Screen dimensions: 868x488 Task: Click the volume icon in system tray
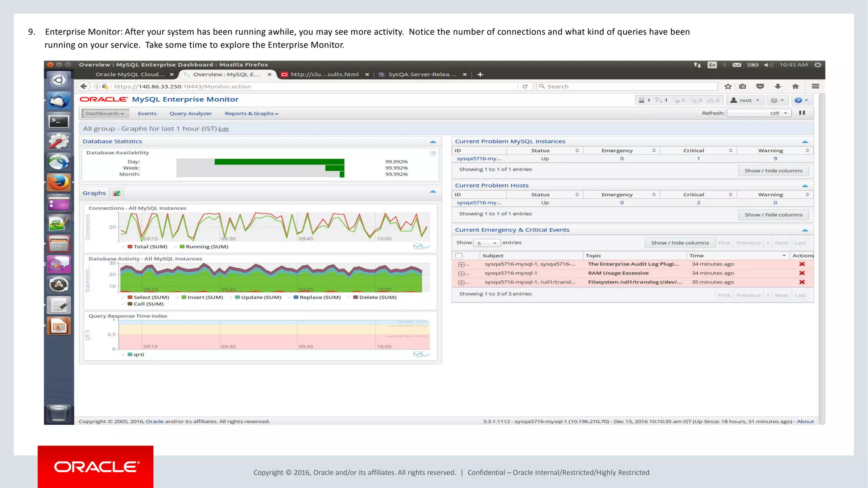768,65
